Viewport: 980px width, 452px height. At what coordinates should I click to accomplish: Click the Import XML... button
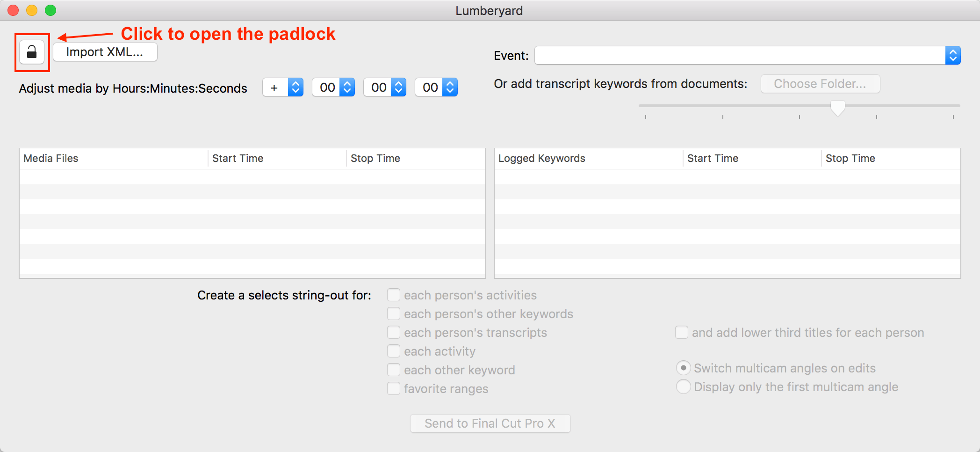105,52
